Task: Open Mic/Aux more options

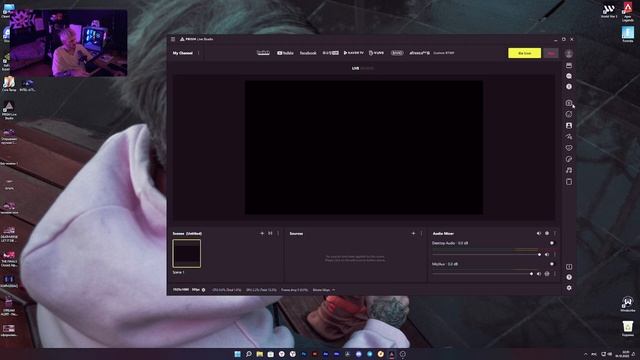Action: click(555, 274)
